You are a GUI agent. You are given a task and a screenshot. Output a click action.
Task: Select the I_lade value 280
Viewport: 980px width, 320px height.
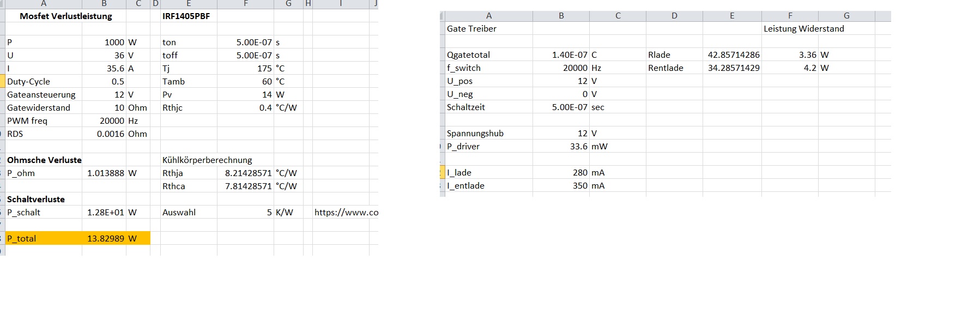(x=561, y=172)
